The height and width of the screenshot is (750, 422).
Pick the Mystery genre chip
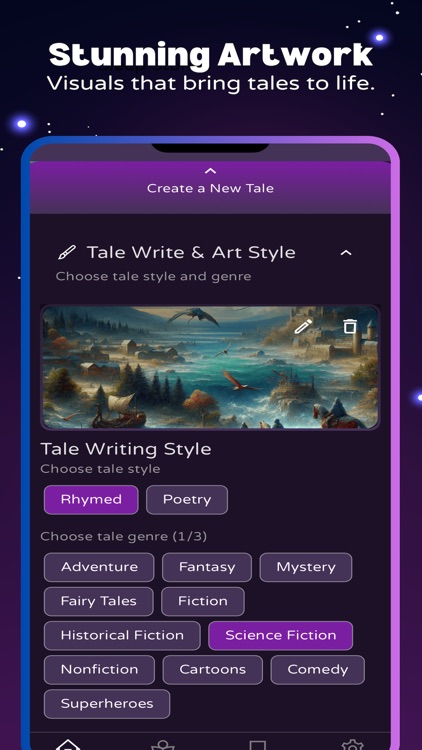[x=306, y=567]
